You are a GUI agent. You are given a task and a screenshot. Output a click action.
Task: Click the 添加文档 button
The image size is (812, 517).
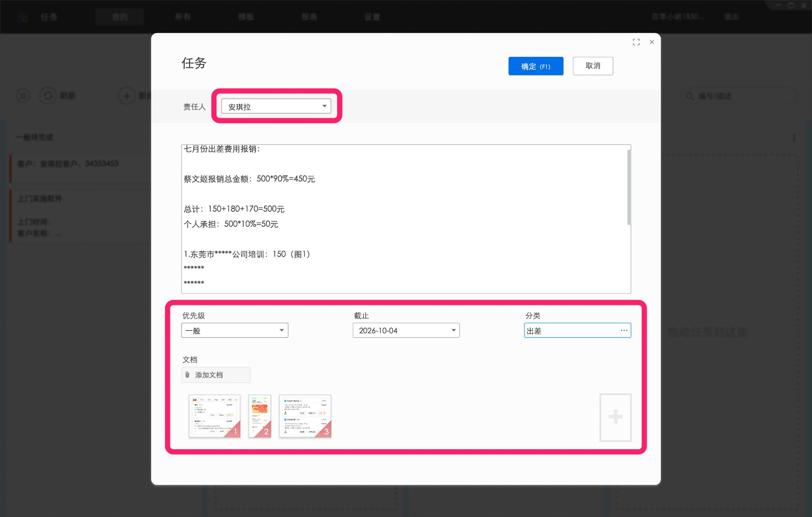coord(216,375)
